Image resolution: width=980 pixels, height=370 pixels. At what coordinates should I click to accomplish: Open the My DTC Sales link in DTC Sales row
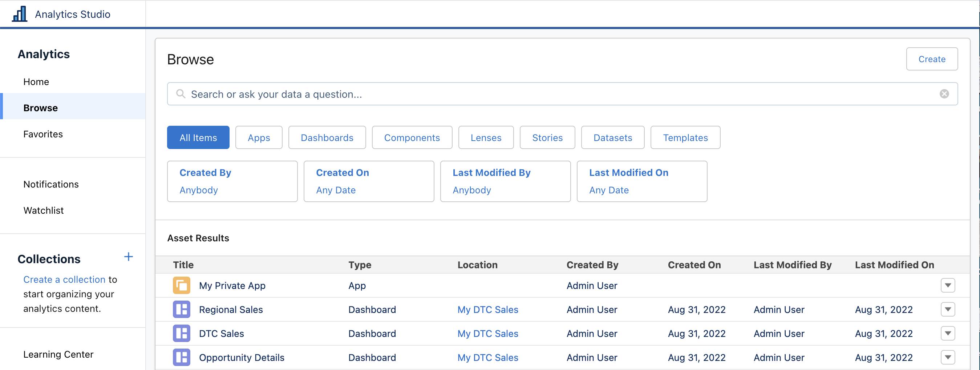tap(488, 333)
